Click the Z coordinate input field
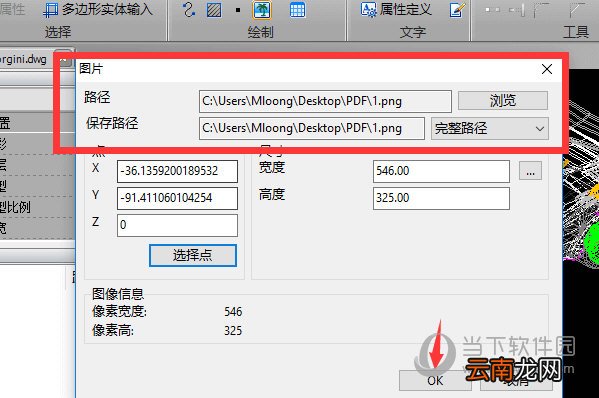The width and height of the screenshot is (599, 398). (177, 225)
